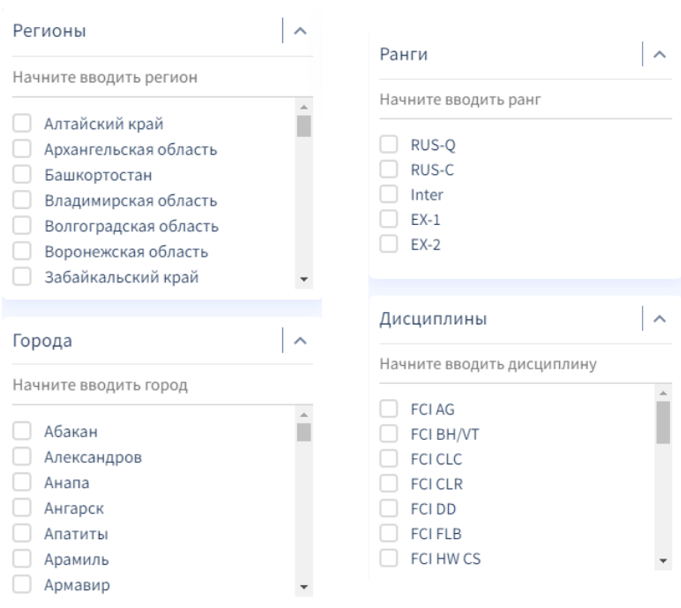Enable the RUS-Q rank checkbox
This screenshot has width=681, height=608.
pyautogui.click(x=389, y=145)
